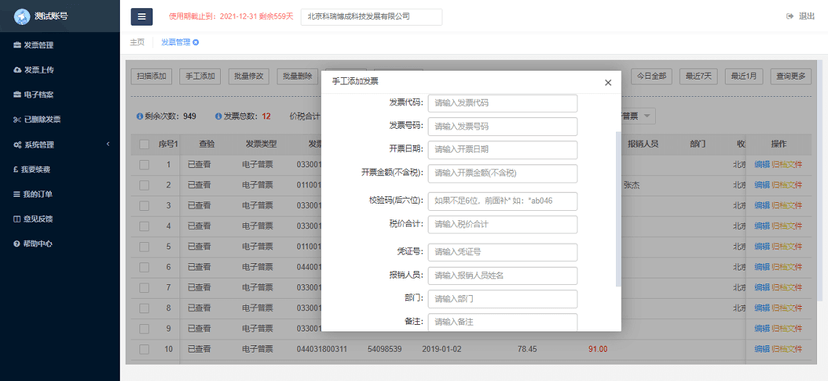Click cell 044031800311 in row 10
Viewport: 828px width, 381px height.
[x=322, y=349]
